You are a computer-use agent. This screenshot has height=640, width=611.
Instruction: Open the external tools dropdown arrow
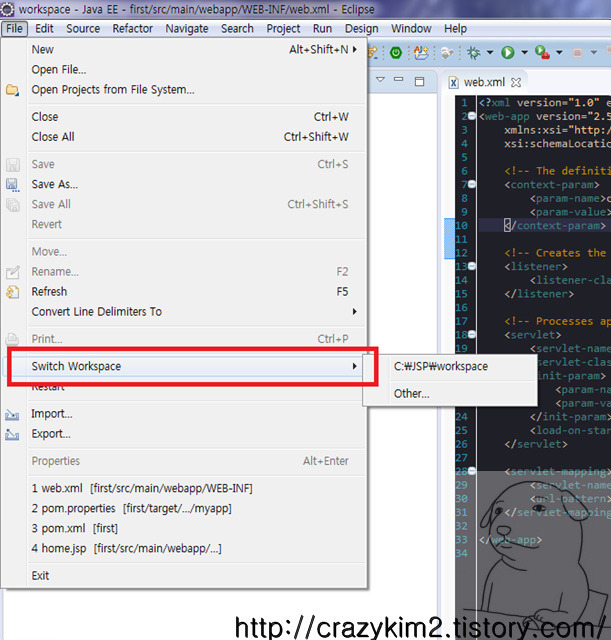coord(559,53)
